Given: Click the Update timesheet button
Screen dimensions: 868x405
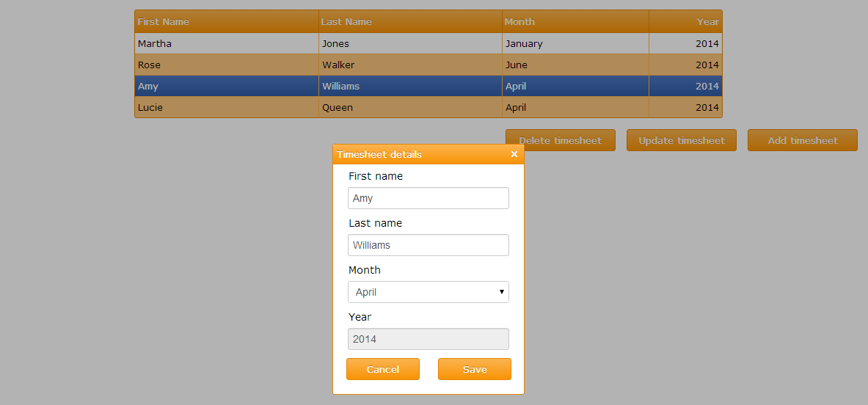Looking at the screenshot, I should pyautogui.click(x=682, y=140).
